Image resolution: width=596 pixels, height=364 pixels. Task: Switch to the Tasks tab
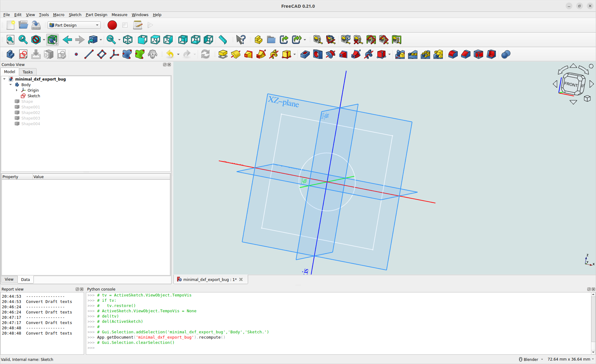(28, 72)
